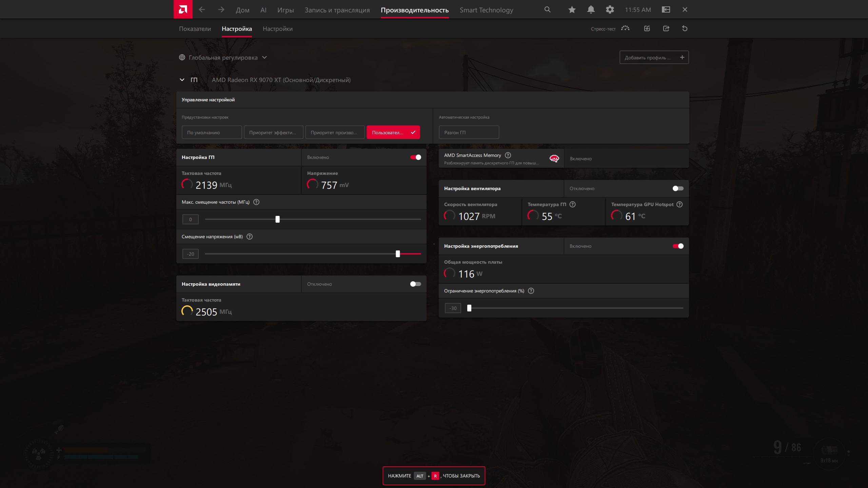Select the По умолчанию preset

pos(212,132)
